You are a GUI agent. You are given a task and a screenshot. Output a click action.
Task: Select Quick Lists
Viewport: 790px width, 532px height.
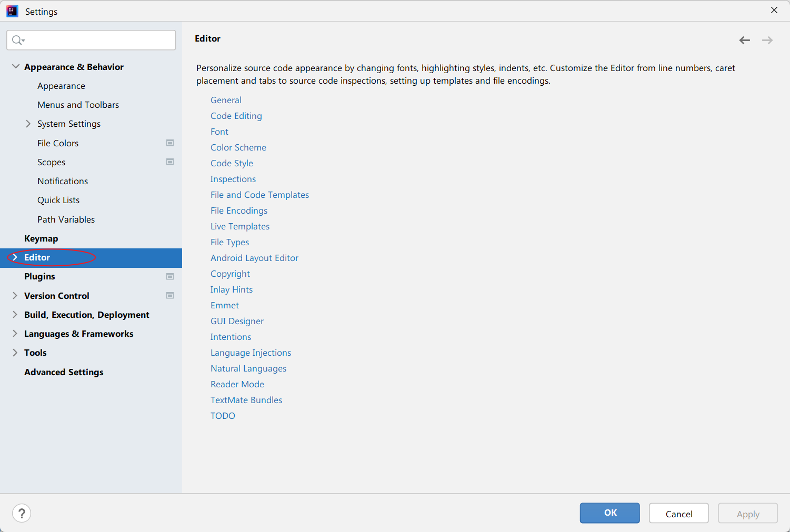(x=58, y=200)
